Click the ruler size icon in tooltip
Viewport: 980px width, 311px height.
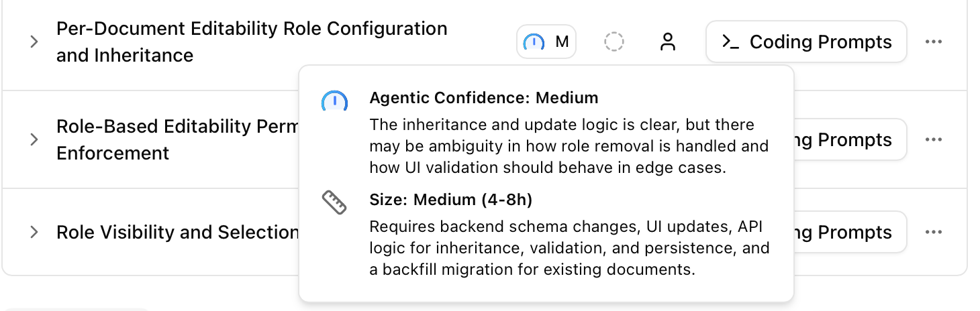click(x=334, y=202)
